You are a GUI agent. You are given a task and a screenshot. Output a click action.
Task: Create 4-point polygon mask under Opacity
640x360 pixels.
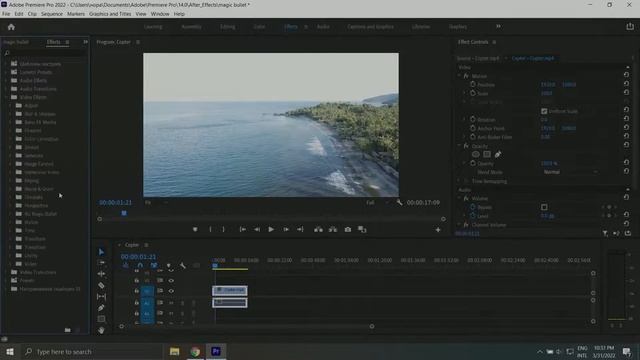click(487, 154)
